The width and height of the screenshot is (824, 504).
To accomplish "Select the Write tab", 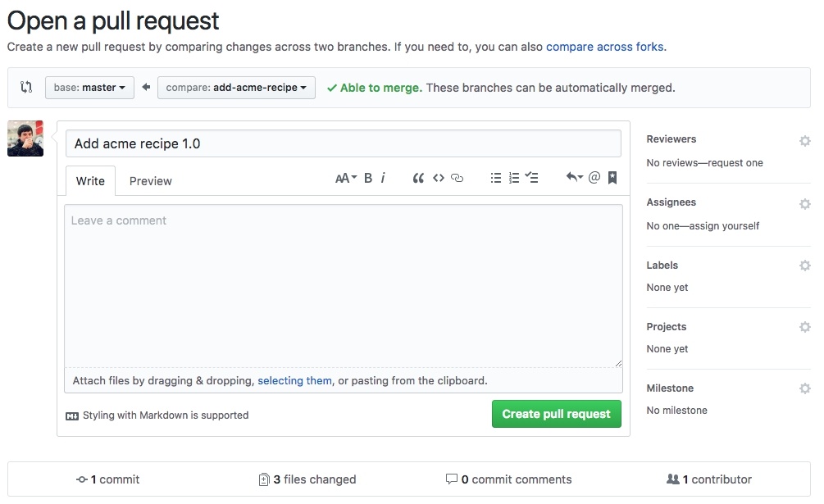I will [x=90, y=180].
